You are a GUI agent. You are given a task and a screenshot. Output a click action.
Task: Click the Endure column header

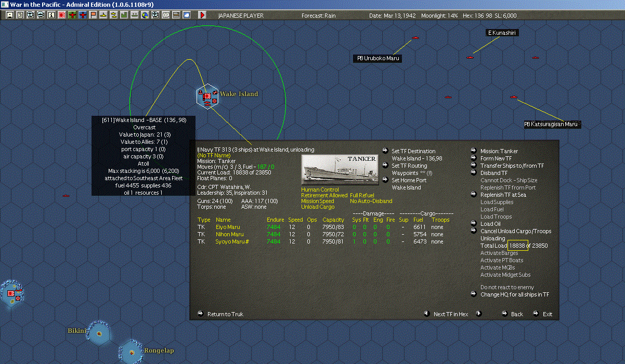pos(275,220)
